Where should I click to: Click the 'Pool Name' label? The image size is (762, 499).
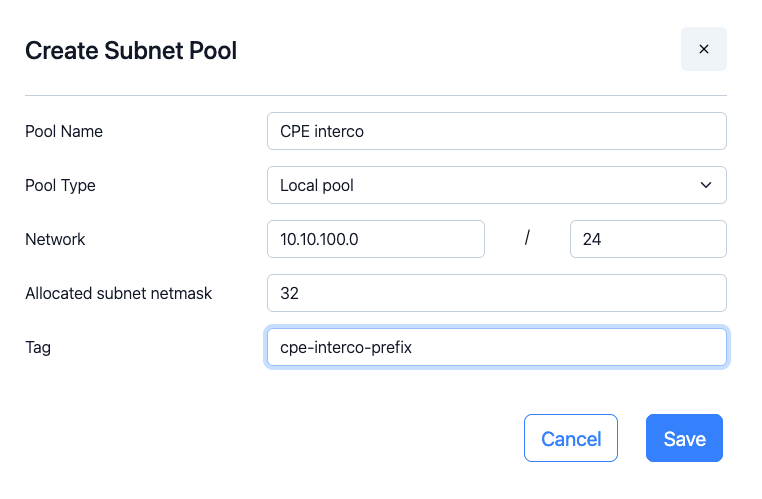coord(64,131)
